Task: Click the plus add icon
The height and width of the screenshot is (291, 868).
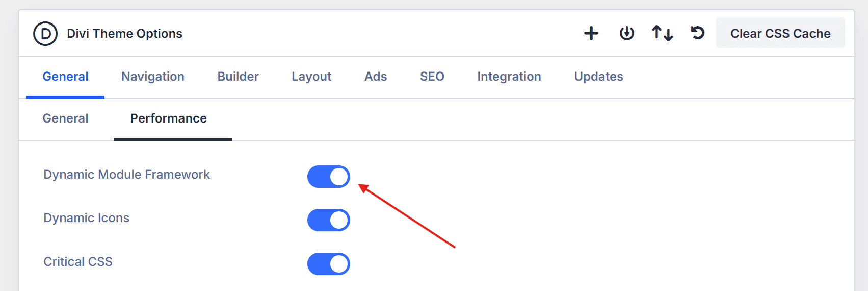Action: [591, 34]
